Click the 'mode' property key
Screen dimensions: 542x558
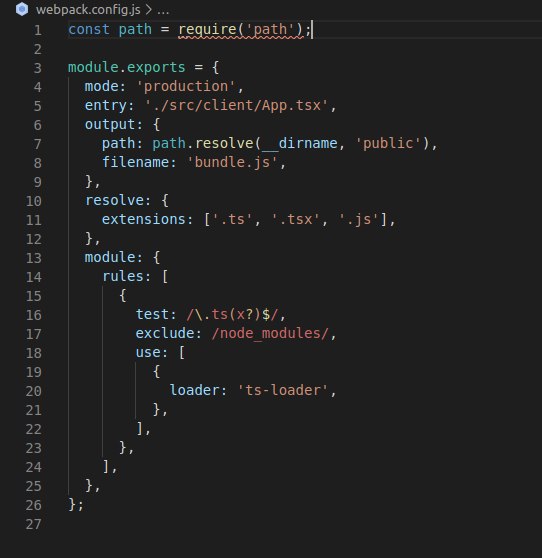101,86
